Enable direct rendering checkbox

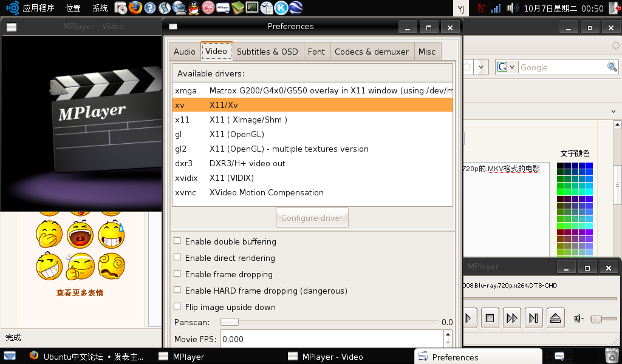[177, 257]
